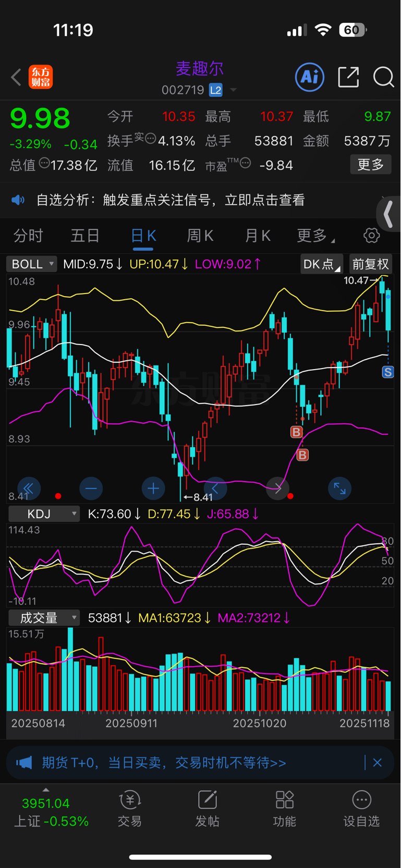The height and width of the screenshot is (868, 401).
Task: Tap the back arrow icon
Action: 16,77
